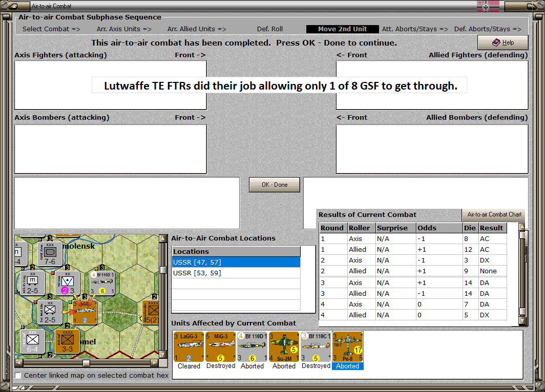Click the Odds column header
The width and height of the screenshot is (545, 392).
click(439, 228)
